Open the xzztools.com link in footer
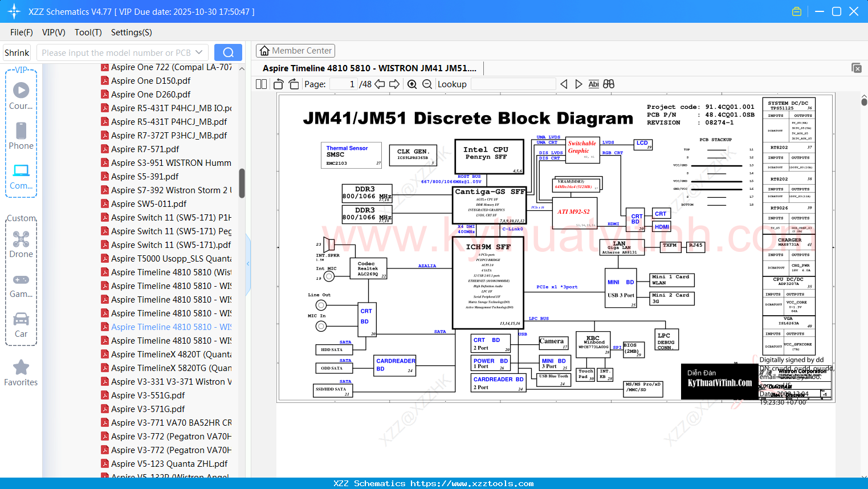Viewport: 868px width, 489px height. (472, 483)
